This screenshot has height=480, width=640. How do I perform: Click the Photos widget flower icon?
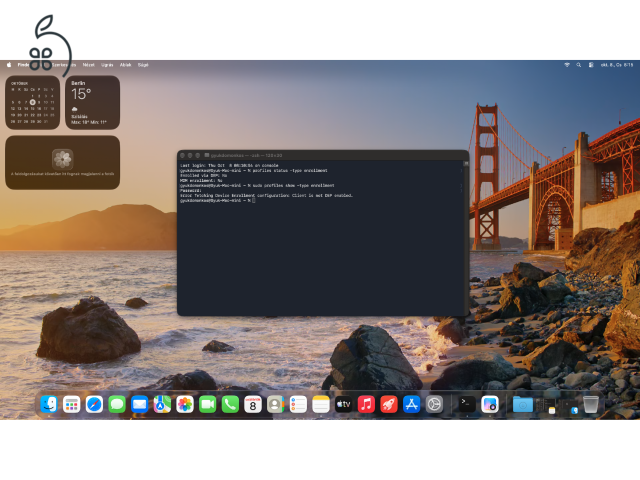[x=62, y=159]
